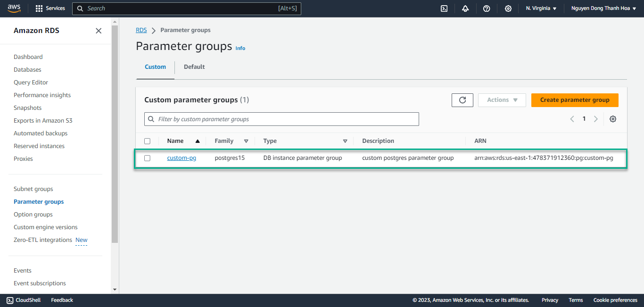Go to Reserved instances
The height and width of the screenshot is (307, 644).
39,146
